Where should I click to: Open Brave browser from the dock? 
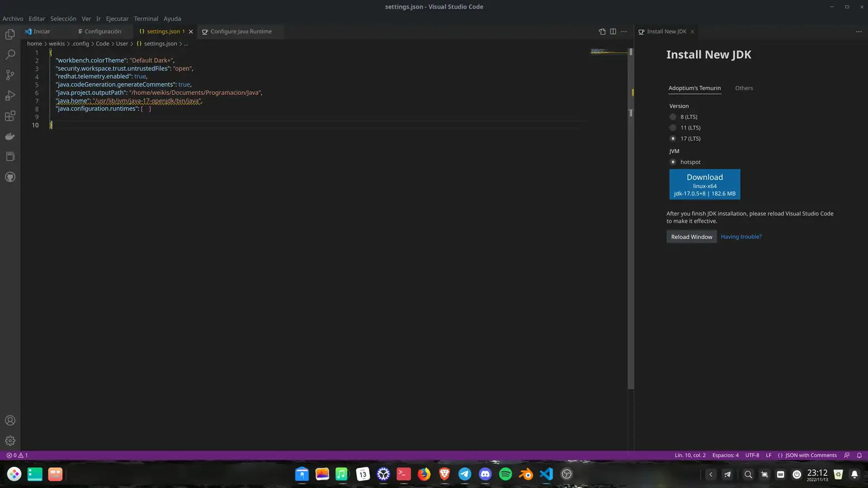point(445,474)
